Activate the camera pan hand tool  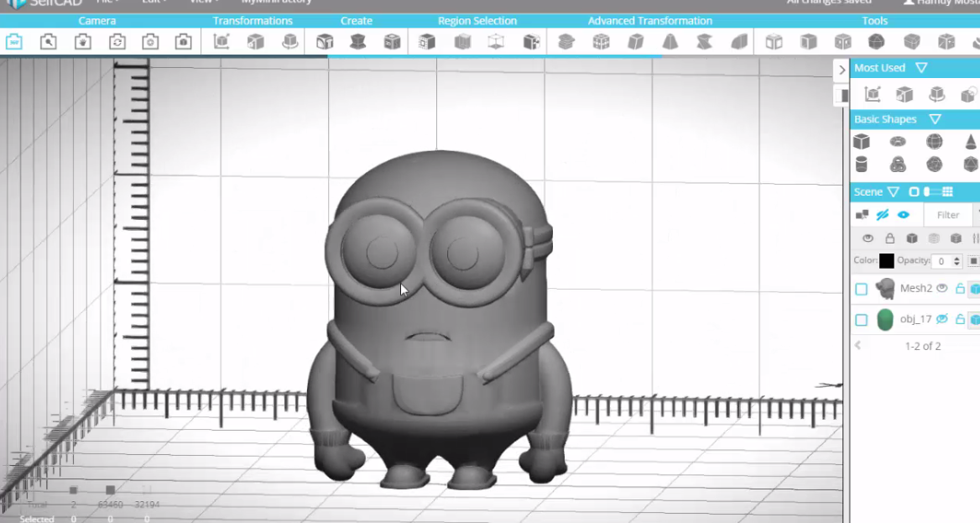[x=82, y=42]
